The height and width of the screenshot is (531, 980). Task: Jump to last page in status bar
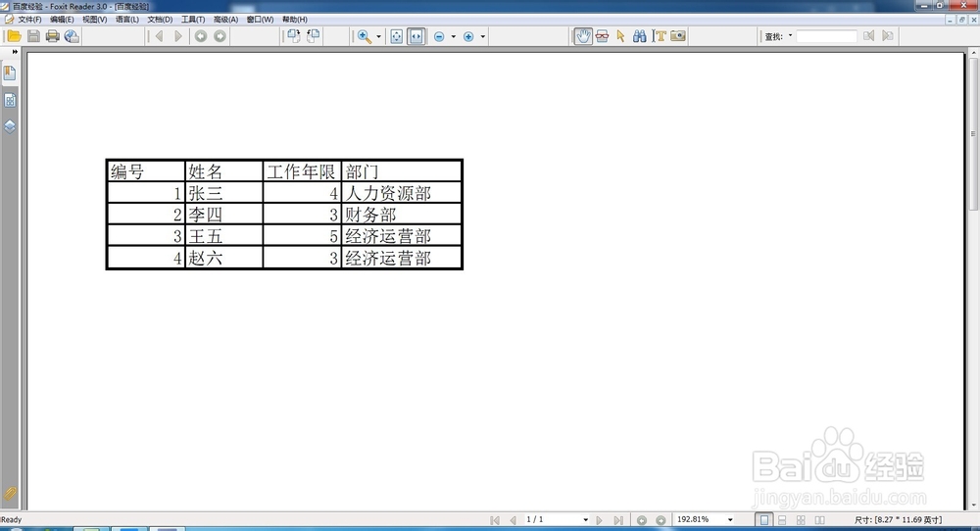click(618, 520)
